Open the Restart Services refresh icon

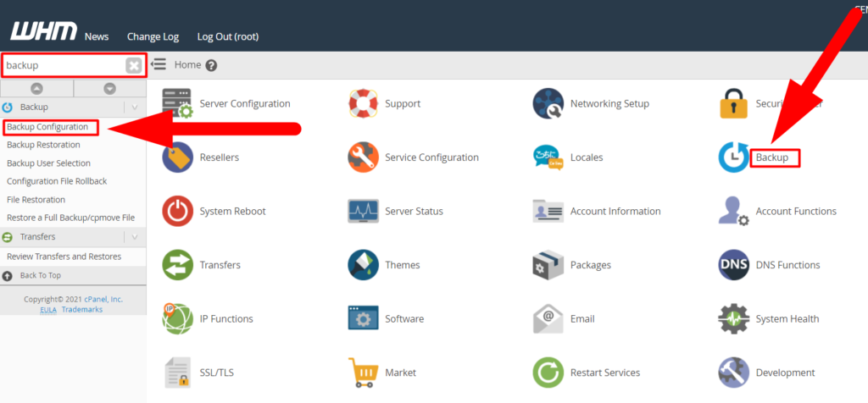pos(548,373)
